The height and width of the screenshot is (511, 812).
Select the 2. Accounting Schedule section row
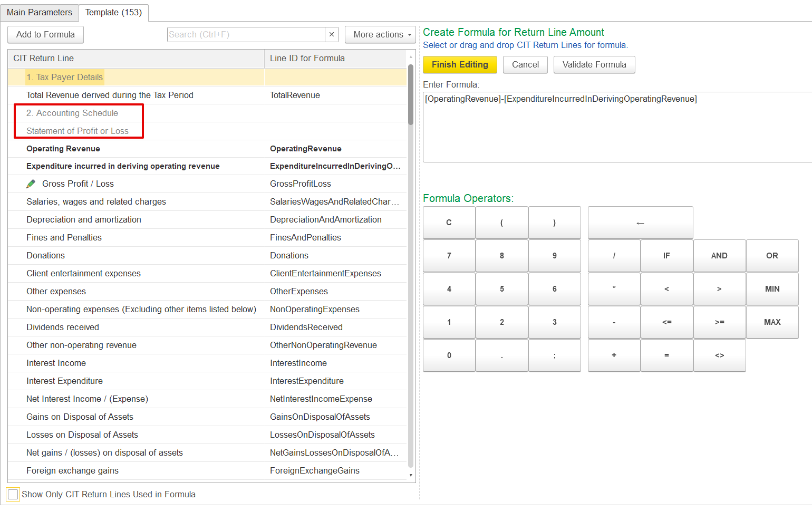click(x=207, y=113)
